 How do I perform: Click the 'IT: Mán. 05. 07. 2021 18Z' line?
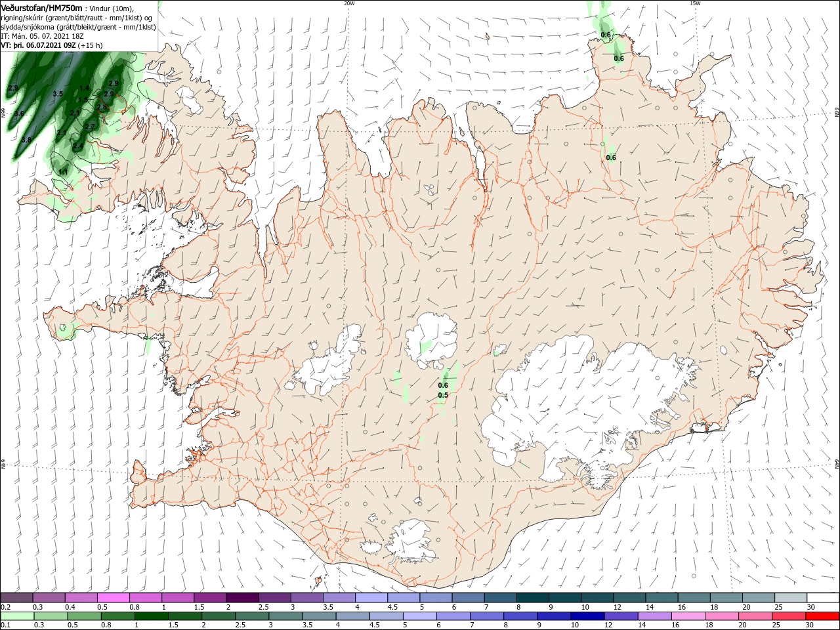coord(41,36)
